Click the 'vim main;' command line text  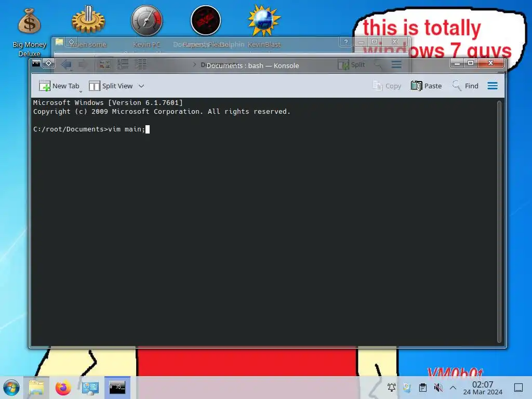127,129
